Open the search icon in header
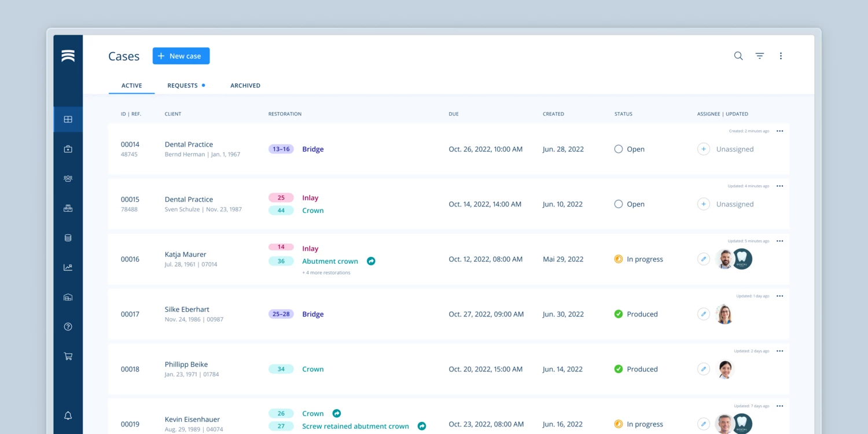 click(738, 56)
